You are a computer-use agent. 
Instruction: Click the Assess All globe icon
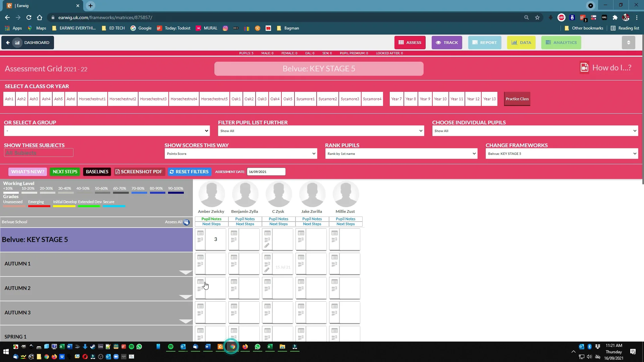click(x=186, y=222)
